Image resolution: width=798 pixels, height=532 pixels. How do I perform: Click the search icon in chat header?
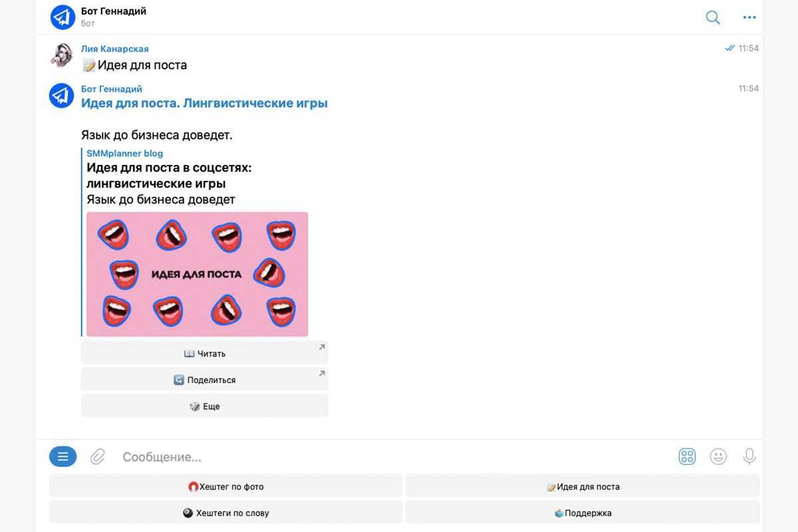(713, 18)
